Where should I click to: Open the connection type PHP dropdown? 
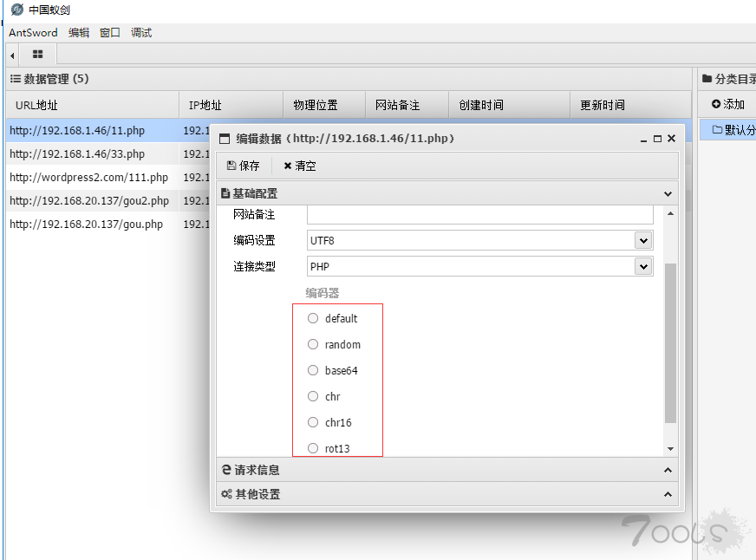pyautogui.click(x=642, y=267)
